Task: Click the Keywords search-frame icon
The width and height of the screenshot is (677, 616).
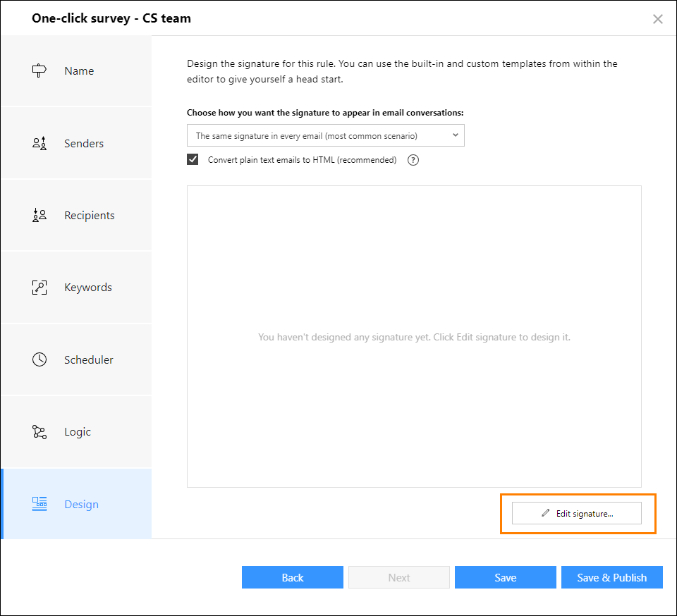Action: click(x=39, y=288)
